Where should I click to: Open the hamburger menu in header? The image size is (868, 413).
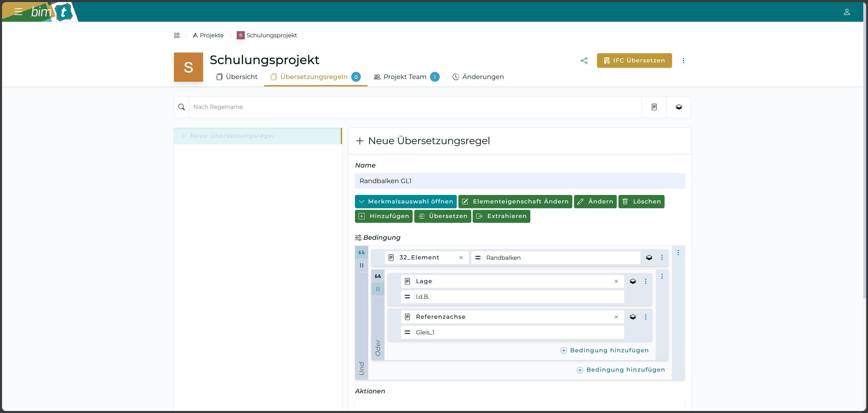pyautogui.click(x=18, y=12)
